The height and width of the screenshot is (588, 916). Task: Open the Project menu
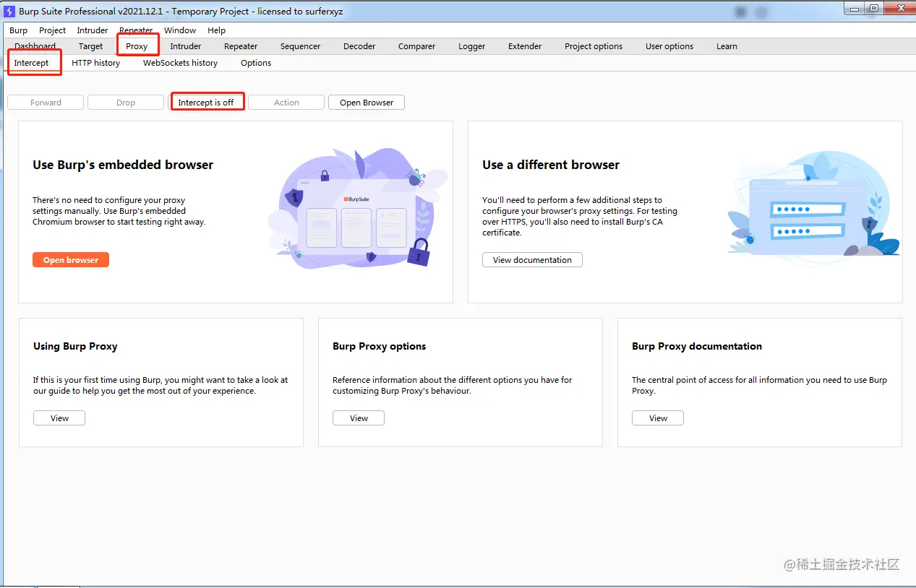[x=52, y=30]
